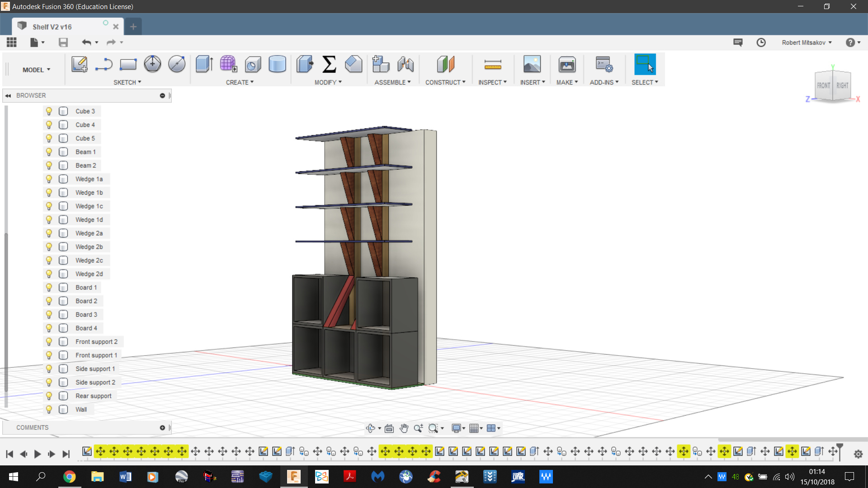Click the New Component assemble icon
868x488 pixels.
point(381,64)
